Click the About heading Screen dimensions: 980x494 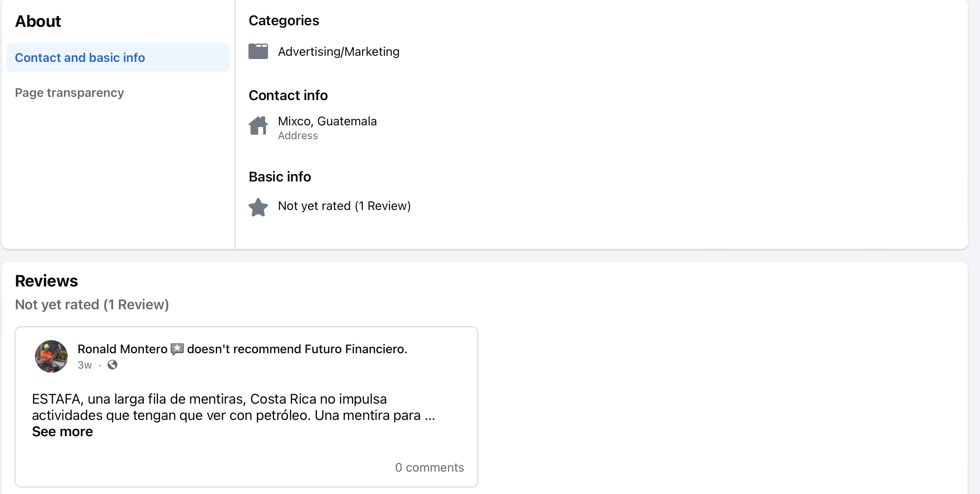tap(38, 21)
